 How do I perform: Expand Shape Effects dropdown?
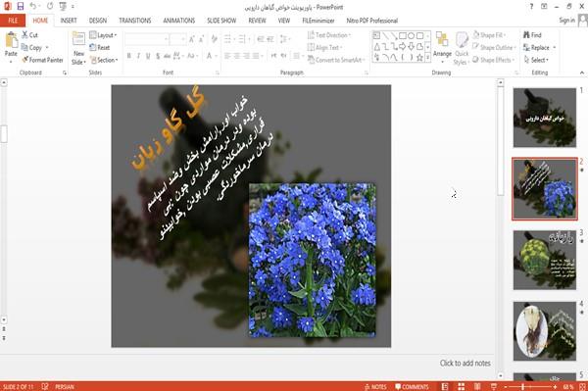(x=494, y=60)
